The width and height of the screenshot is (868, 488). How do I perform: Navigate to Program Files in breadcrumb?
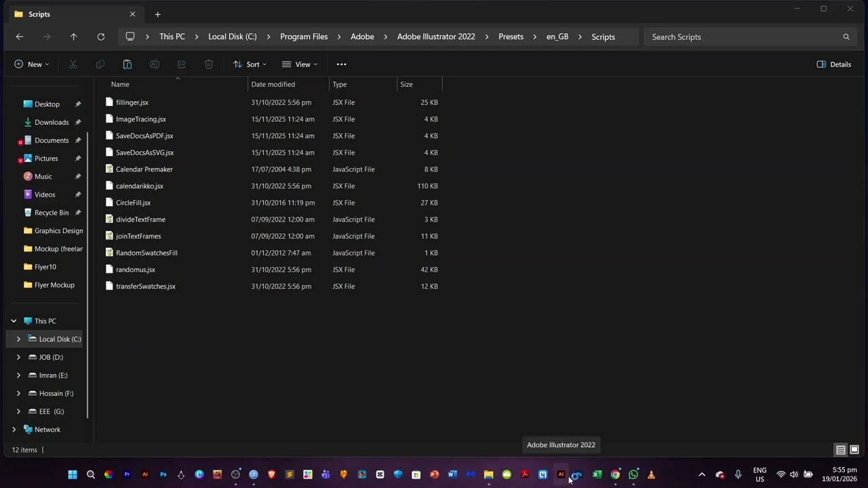click(304, 37)
